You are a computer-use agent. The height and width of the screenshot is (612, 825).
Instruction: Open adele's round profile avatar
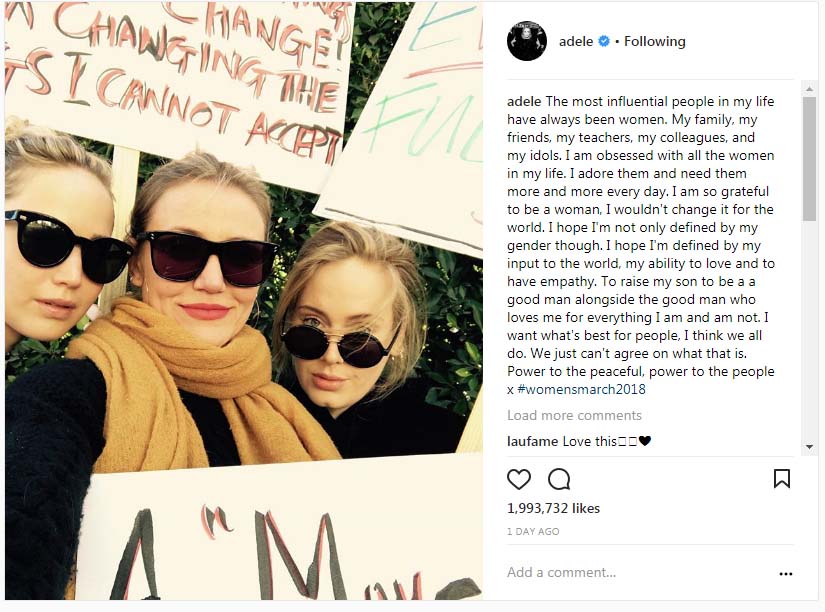click(527, 41)
